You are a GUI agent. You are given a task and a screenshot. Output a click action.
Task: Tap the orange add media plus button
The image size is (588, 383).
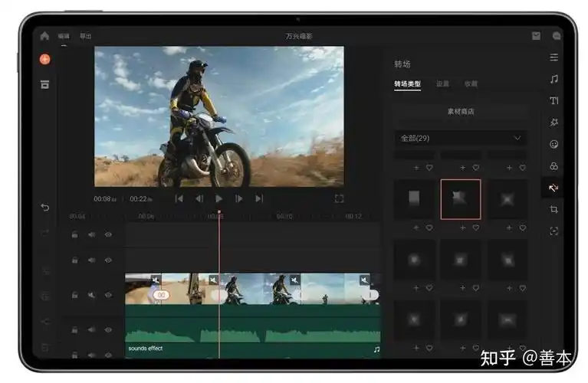[x=44, y=59]
